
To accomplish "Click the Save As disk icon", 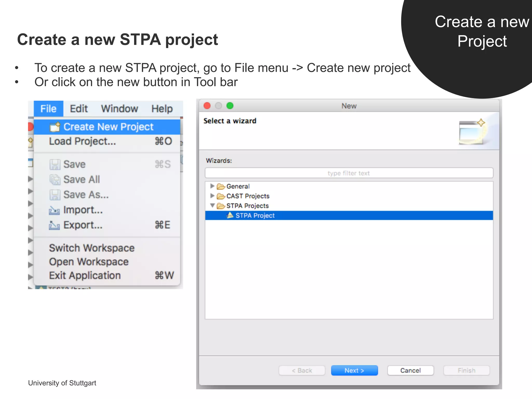I will pyautogui.click(x=55, y=195).
